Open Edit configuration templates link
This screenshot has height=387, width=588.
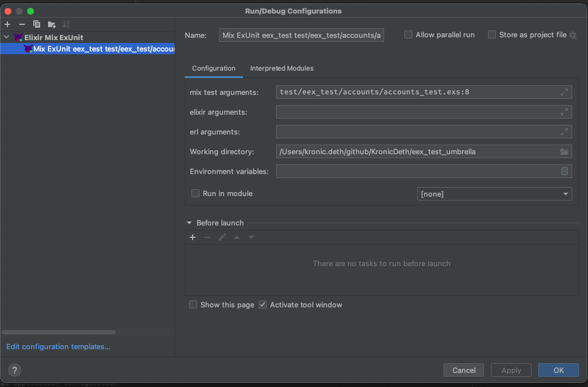[58, 346]
